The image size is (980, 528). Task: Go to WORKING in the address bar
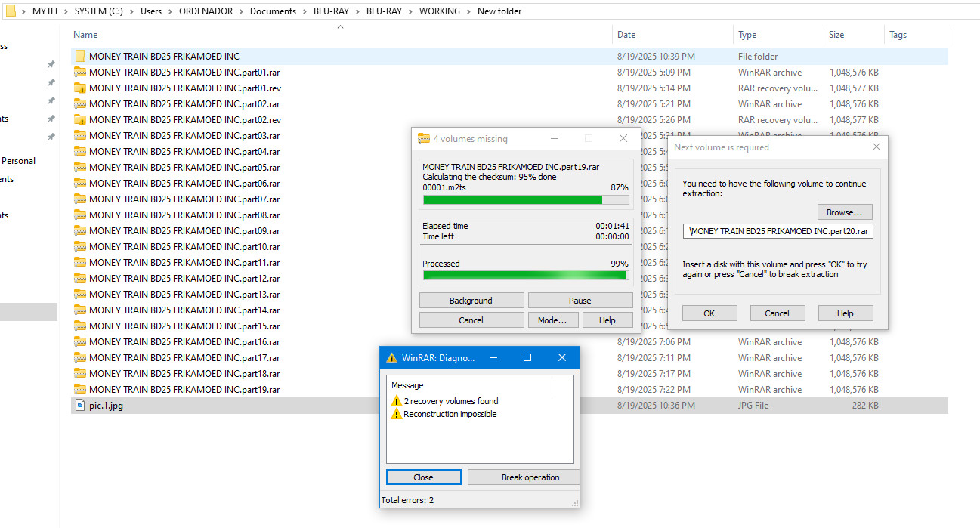point(440,11)
